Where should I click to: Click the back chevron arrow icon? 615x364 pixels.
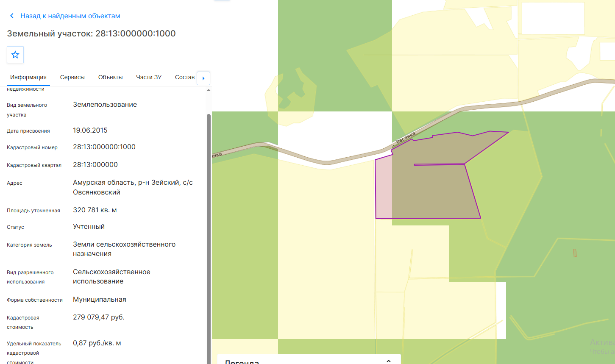[12, 16]
